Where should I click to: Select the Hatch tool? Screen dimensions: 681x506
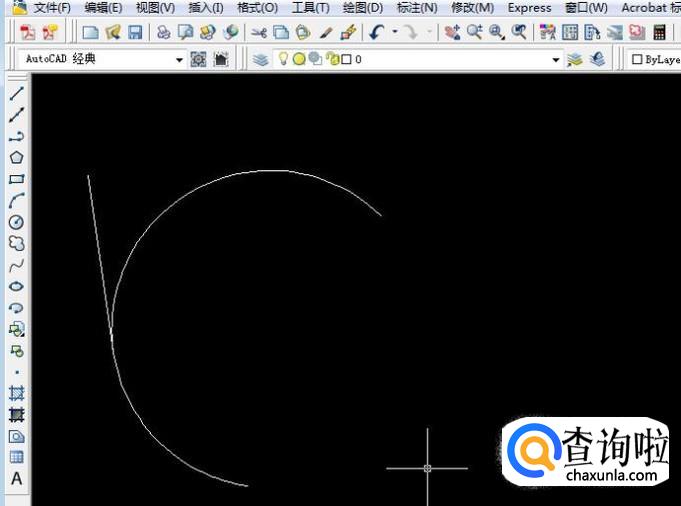17,394
